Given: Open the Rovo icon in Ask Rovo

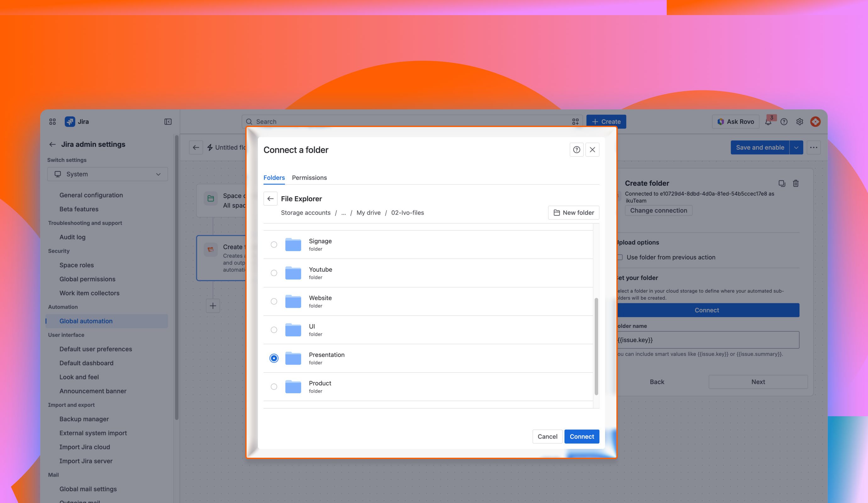Looking at the screenshot, I should 720,122.
